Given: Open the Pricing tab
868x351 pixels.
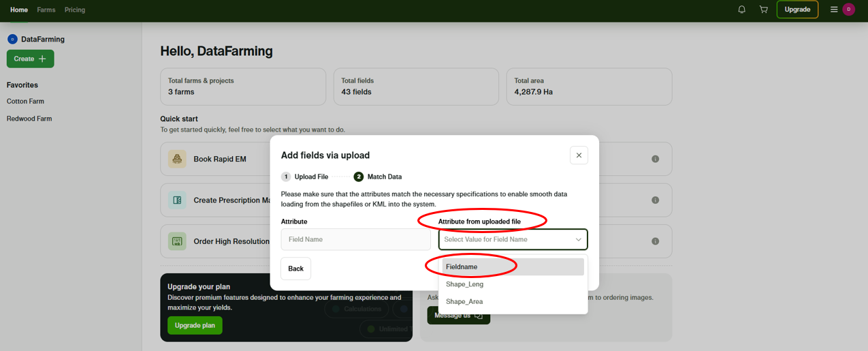Looking at the screenshot, I should click(x=75, y=10).
